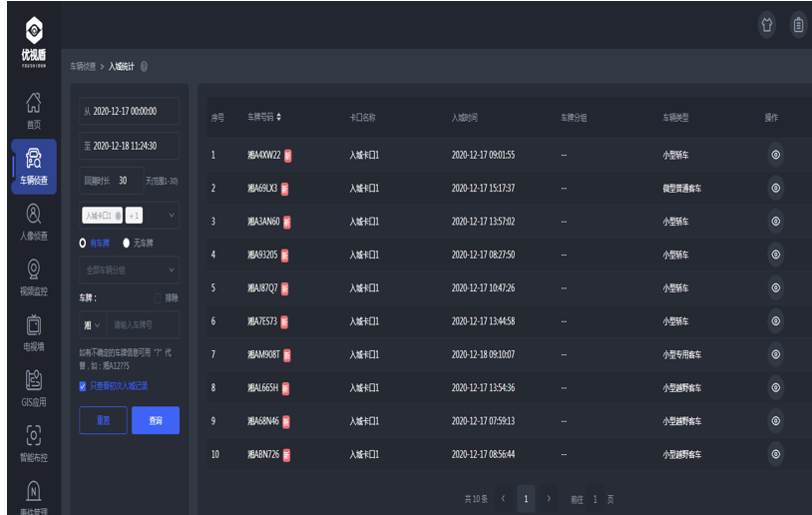This screenshot has width=812, height=515.
Task: Click the clipboard icon in top bar
Action: pos(799,24)
